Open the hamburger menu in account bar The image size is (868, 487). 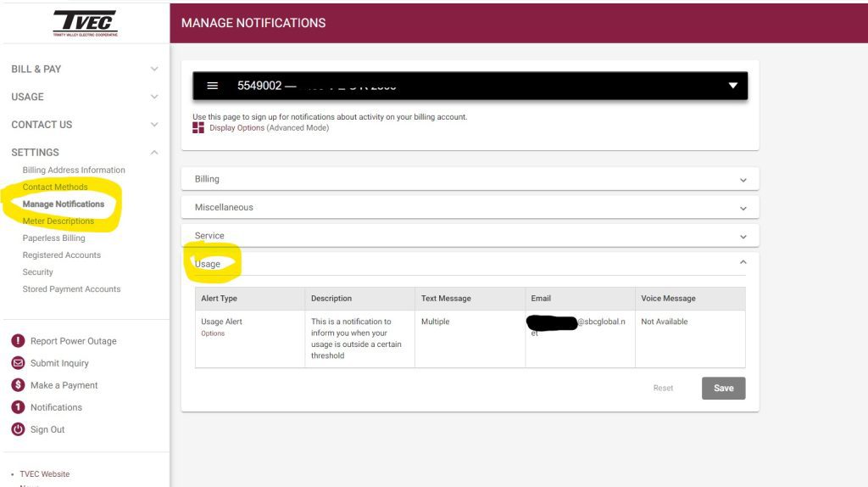[213, 86]
